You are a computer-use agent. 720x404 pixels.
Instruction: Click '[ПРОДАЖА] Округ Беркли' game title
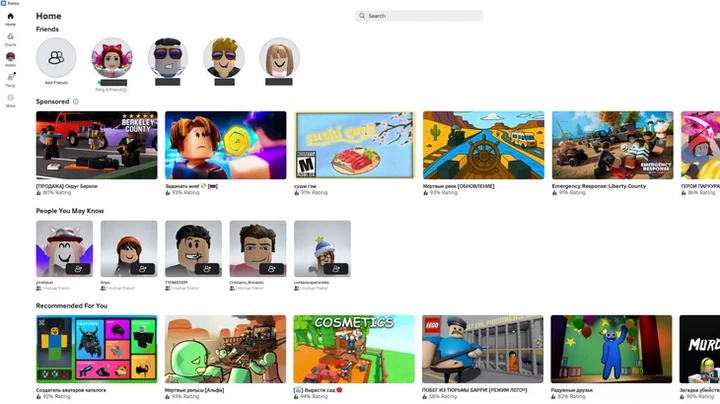67,186
